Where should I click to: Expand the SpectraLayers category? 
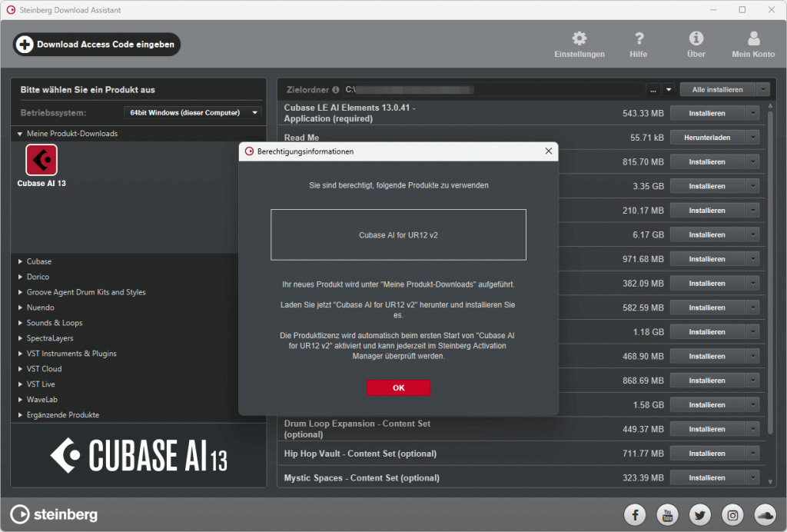[20, 338]
